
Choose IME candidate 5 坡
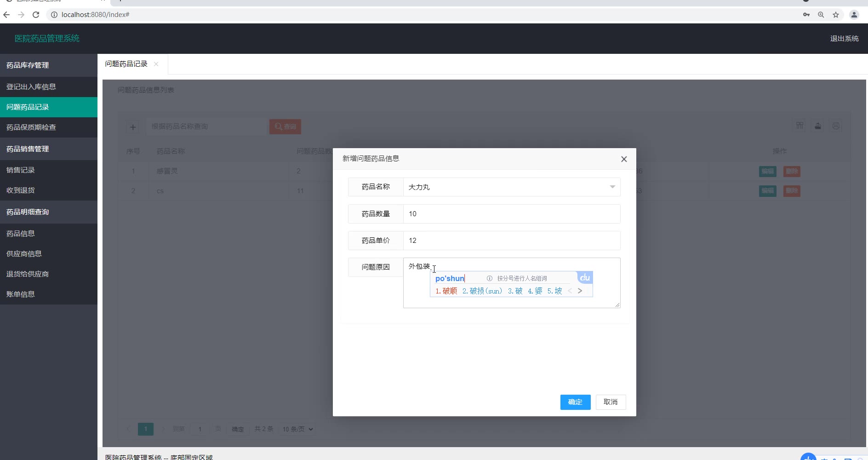(x=554, y=291)
